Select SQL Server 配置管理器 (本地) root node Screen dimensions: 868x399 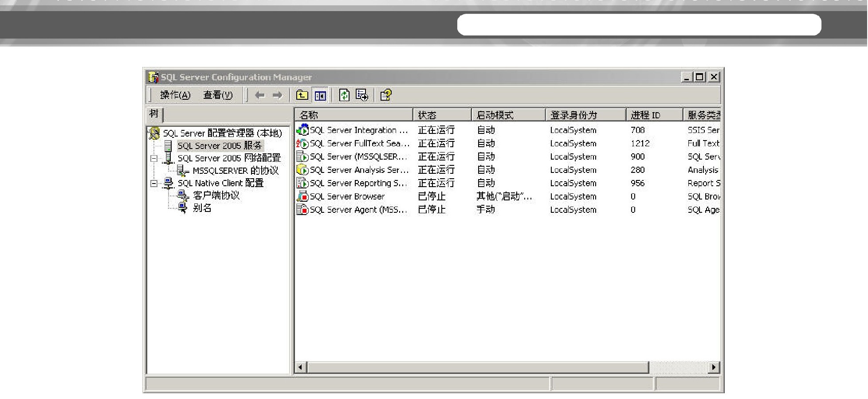coord(222,133)
